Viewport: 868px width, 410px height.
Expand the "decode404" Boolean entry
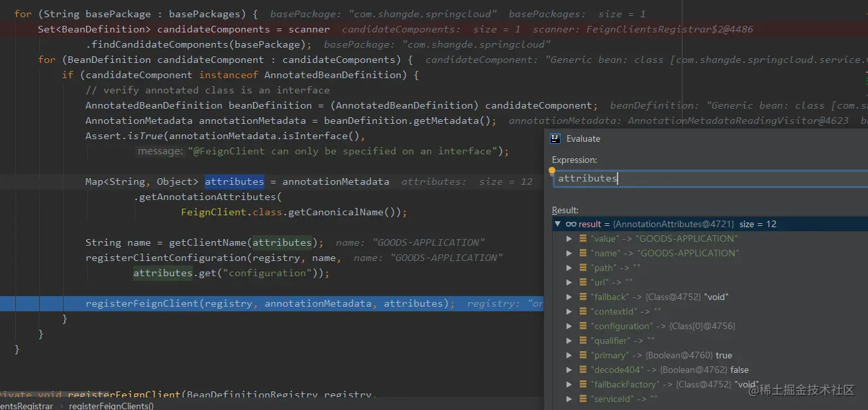pos(569,370)
